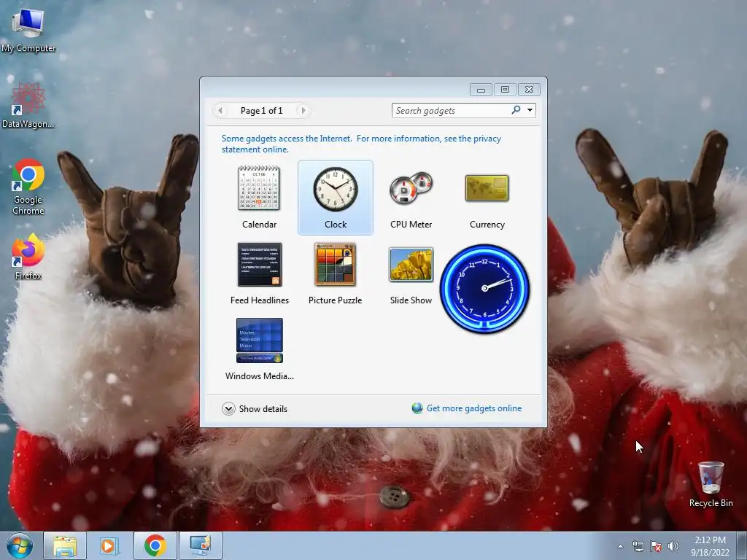
Task: Select the Feed Headlines gadget
Action: click(259, 273)
